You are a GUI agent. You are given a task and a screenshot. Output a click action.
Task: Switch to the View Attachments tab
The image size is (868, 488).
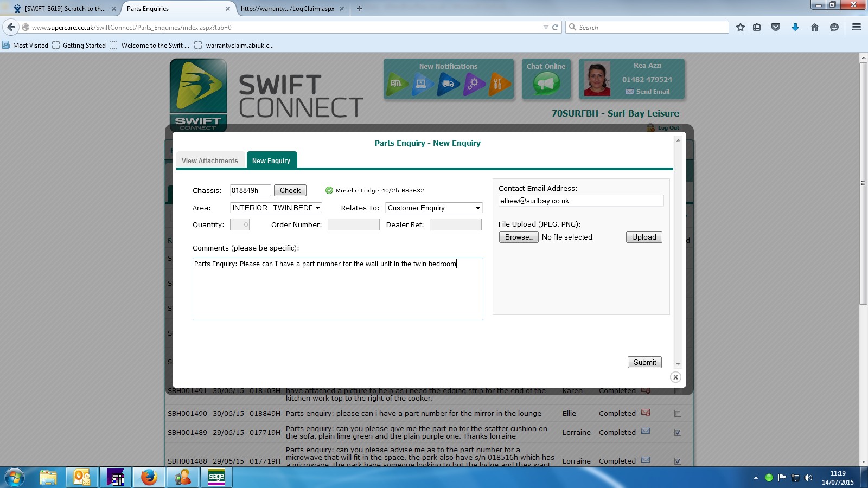click(210, 160)
